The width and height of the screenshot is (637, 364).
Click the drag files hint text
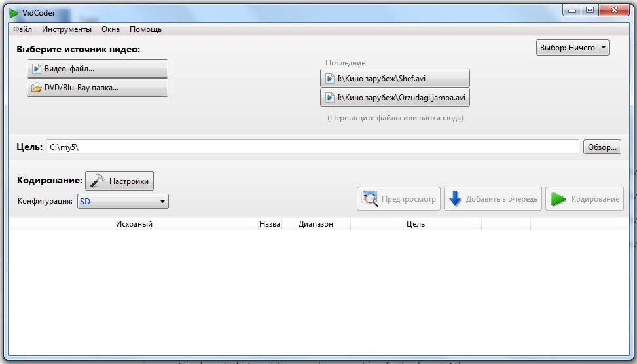(x=395, y=118)
